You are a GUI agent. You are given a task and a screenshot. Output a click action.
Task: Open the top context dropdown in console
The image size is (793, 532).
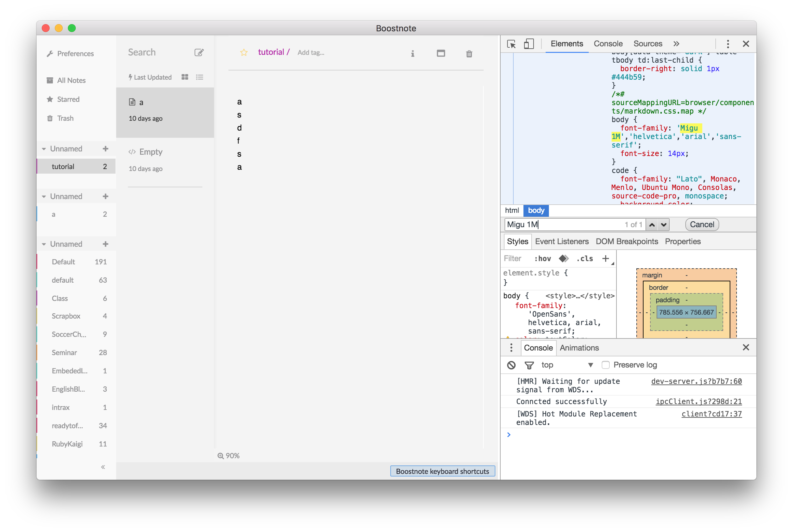pos(567,365)
